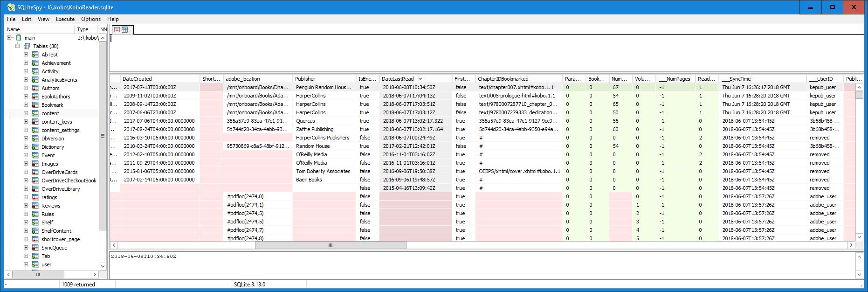Click the OverDriveLibrary table row

click(x=61, y=189)
